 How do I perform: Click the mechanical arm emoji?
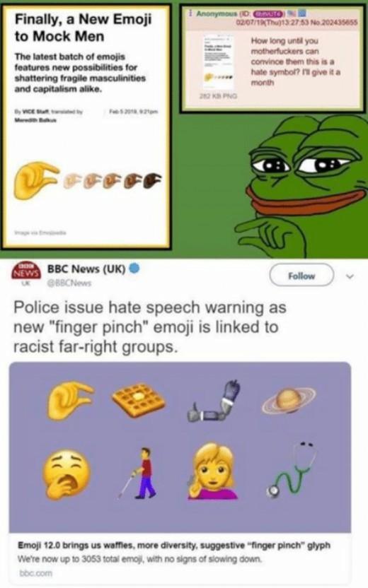213,401
